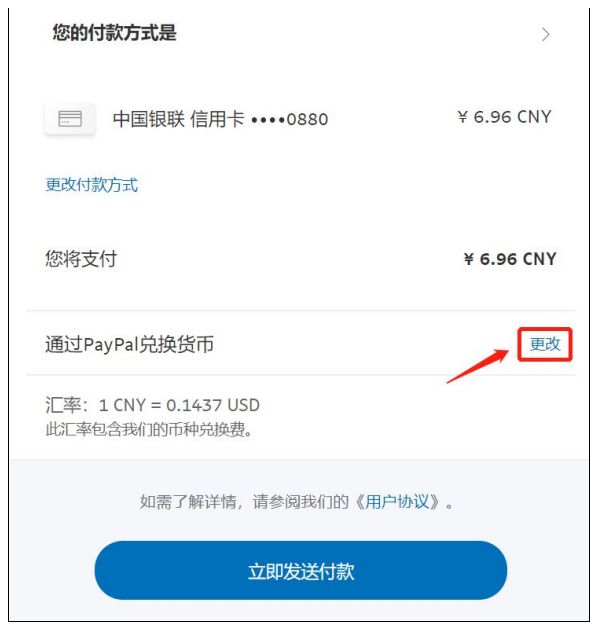
Task: Open the 更改付款方式 link
Action: 91,185
